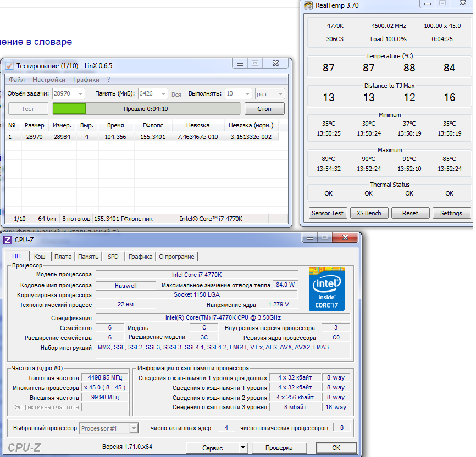Click the Тест button in LinX
476x457 pixels.
coord(28,109)
